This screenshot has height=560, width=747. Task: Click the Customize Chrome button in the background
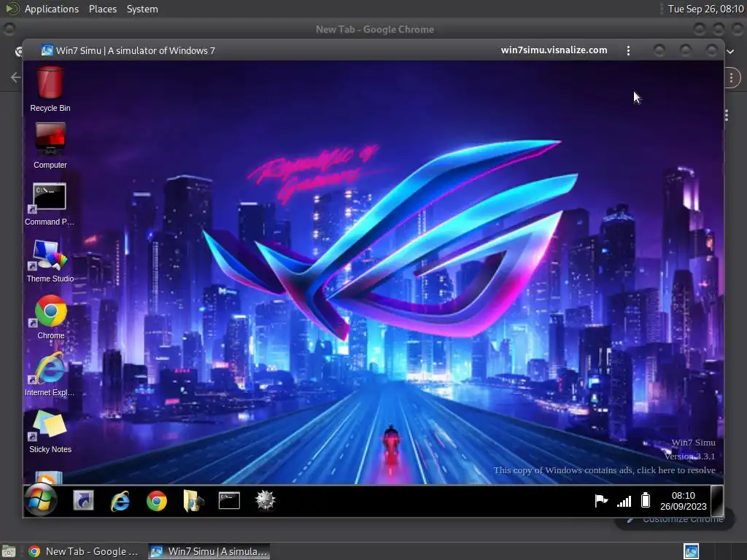pos(676,520)
